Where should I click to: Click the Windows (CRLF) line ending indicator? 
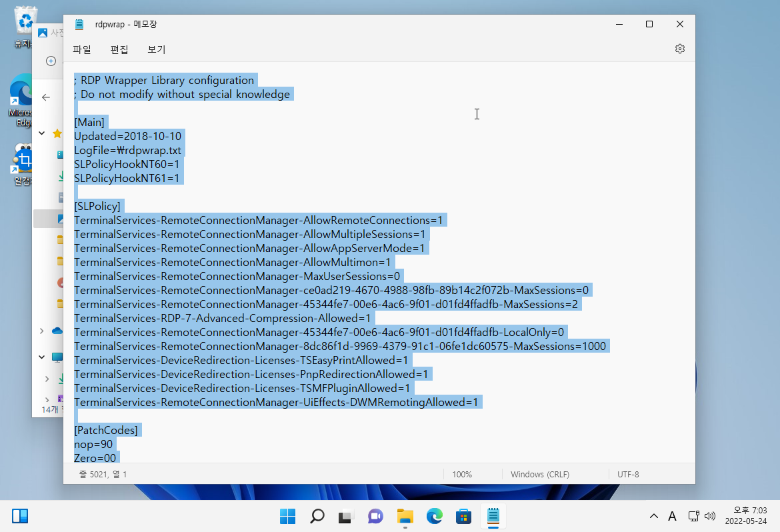point(540,474)
